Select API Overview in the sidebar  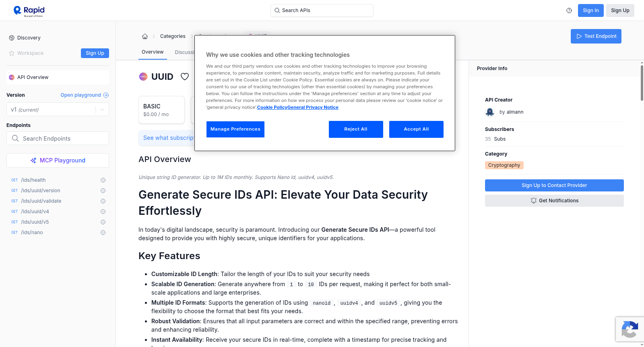(x=58, y=77)
